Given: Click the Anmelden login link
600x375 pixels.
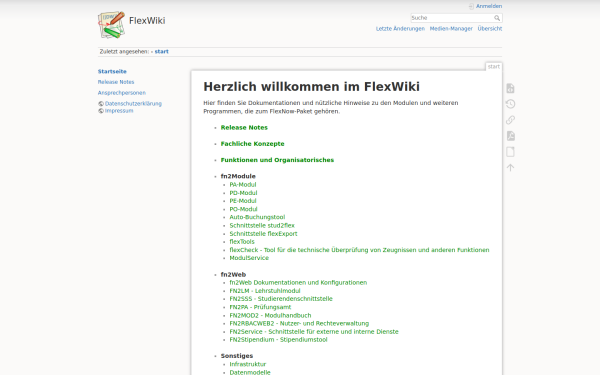Looking at the screenshot, I should 489,6.
